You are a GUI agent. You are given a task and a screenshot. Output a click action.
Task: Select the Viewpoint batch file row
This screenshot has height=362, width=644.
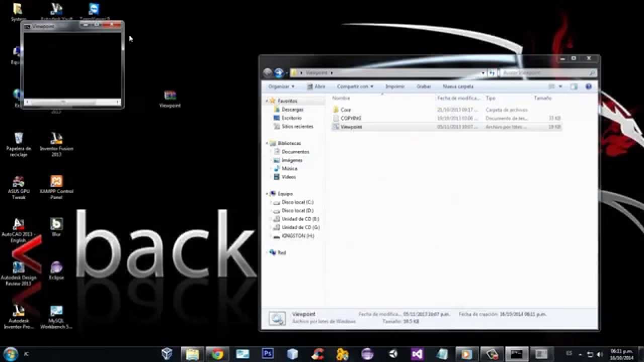446,127
